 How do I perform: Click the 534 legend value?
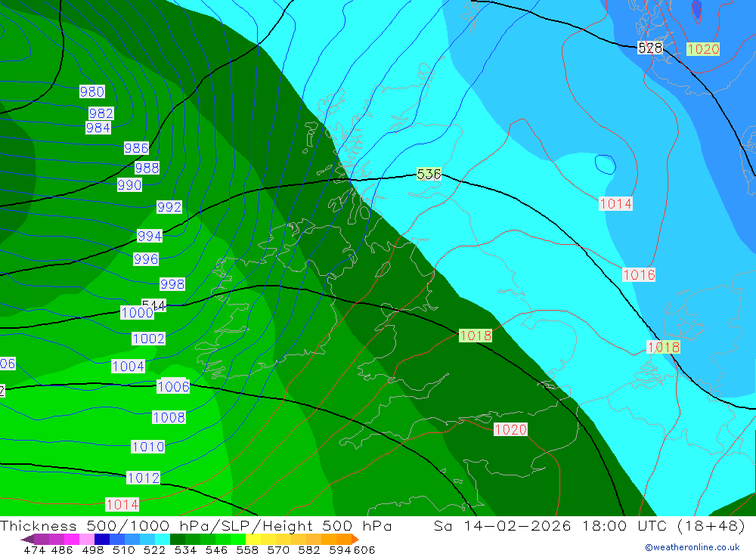(185, 549)
